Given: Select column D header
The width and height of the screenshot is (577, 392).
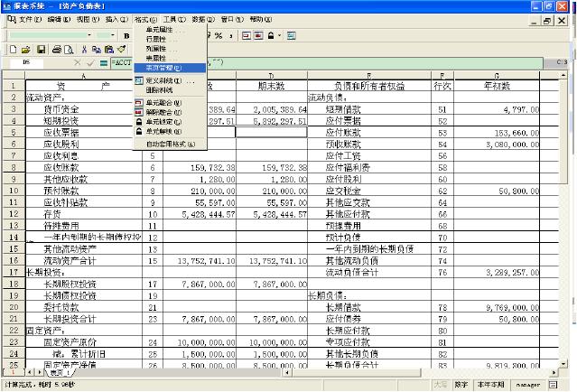Looking at the screenshot, I should tap(271, 76).
